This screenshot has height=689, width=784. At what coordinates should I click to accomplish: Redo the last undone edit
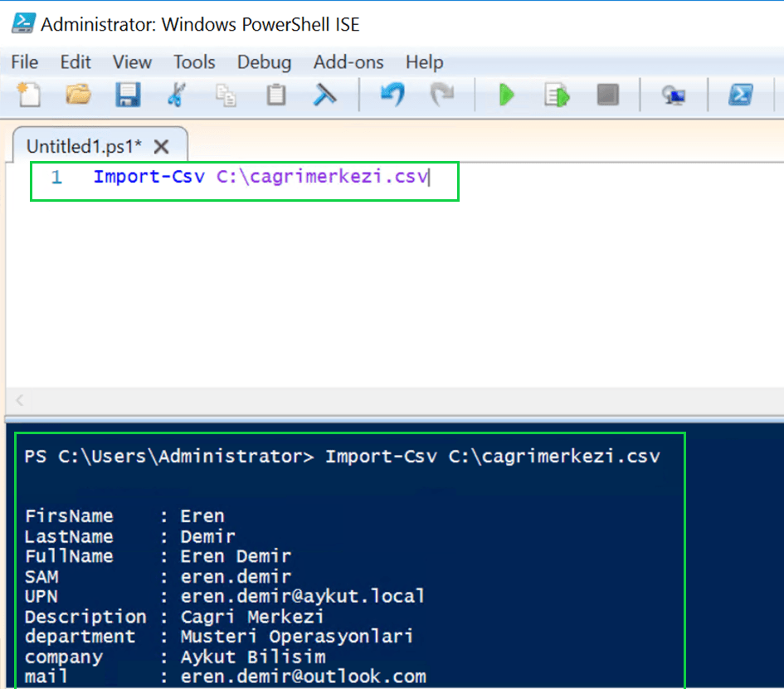(x=441, y=95)
